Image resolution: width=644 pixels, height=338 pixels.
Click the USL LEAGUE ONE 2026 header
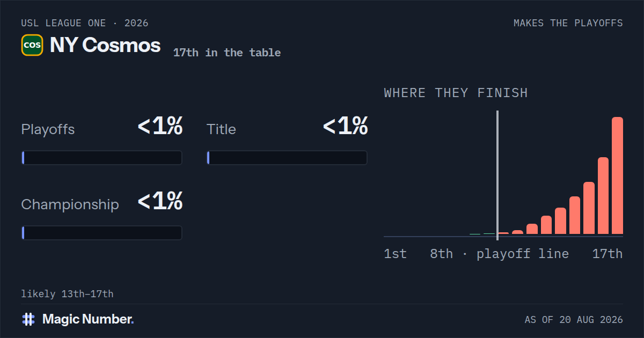coord(85,23)
